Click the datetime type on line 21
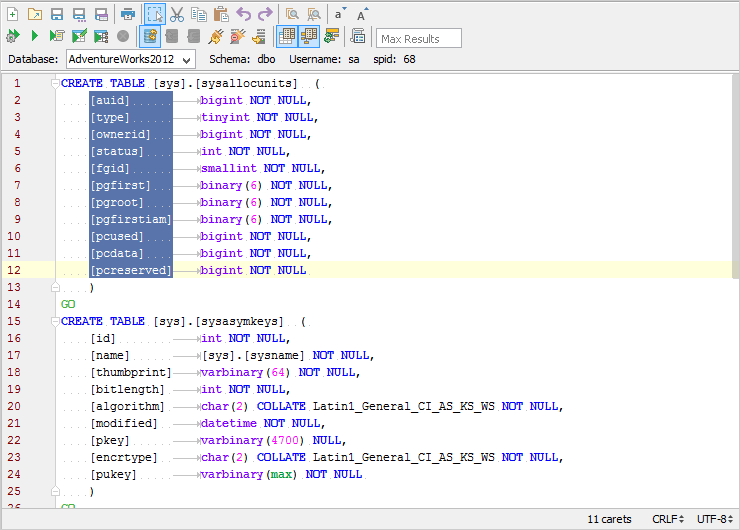This screenshot has height=530, width=740. coord(229,423)
